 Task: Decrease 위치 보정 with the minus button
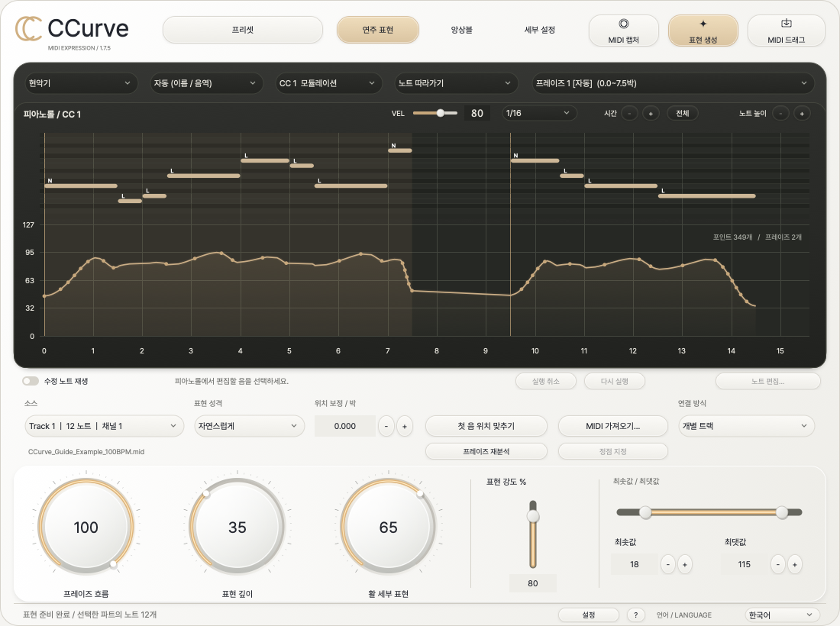(x=386, y=426)
